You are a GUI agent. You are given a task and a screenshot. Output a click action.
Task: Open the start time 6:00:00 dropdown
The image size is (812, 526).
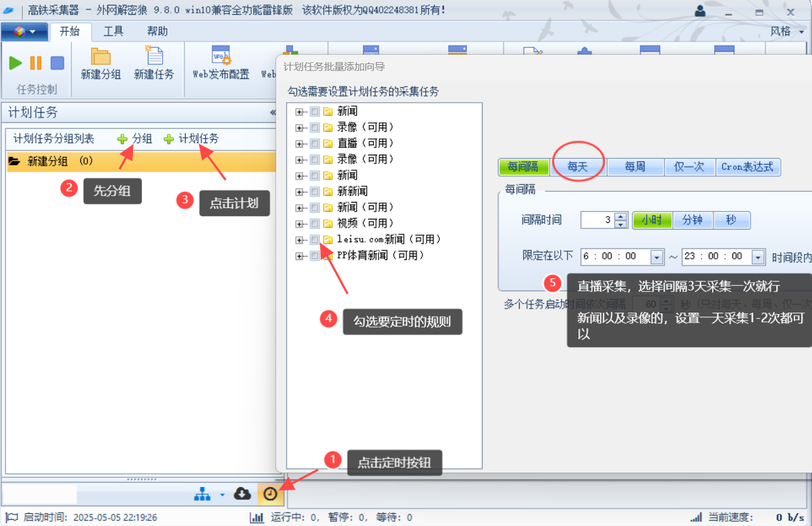[657, 257]
